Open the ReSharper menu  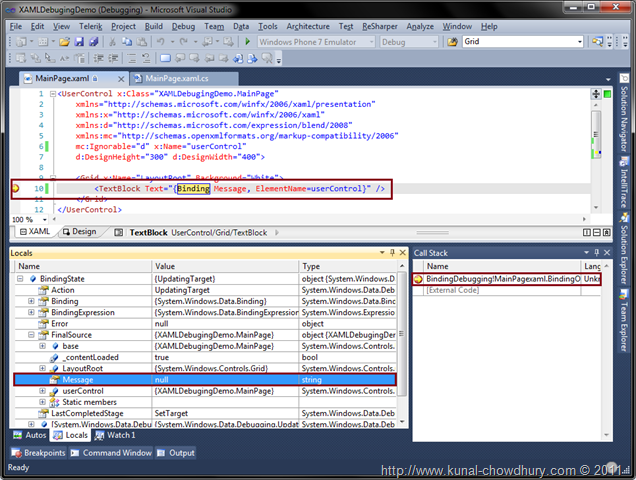pos(380,26)
